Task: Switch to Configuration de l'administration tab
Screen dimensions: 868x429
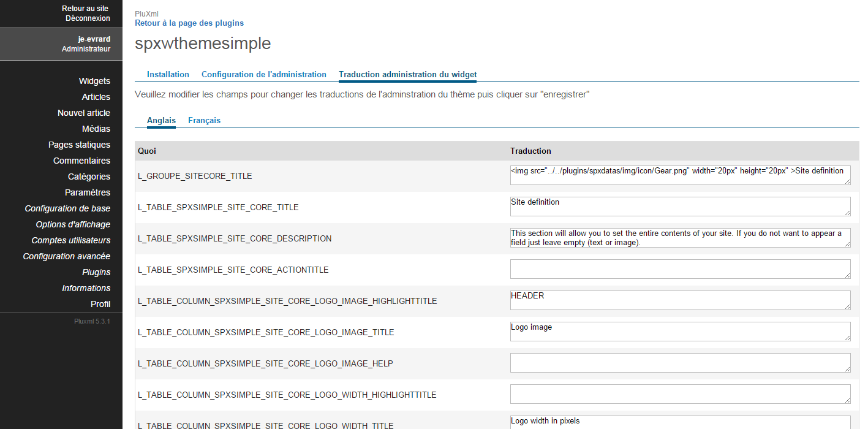Action: pyautogui.click(x=263, y=74)
